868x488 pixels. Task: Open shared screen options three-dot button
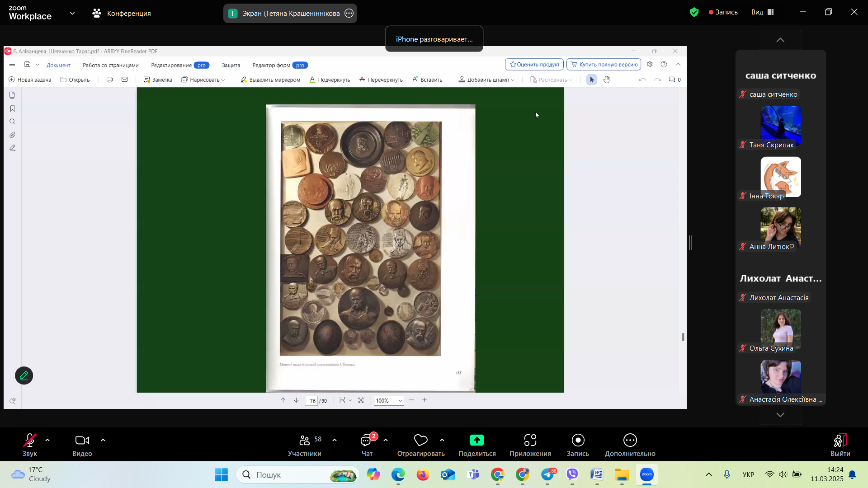349,13
